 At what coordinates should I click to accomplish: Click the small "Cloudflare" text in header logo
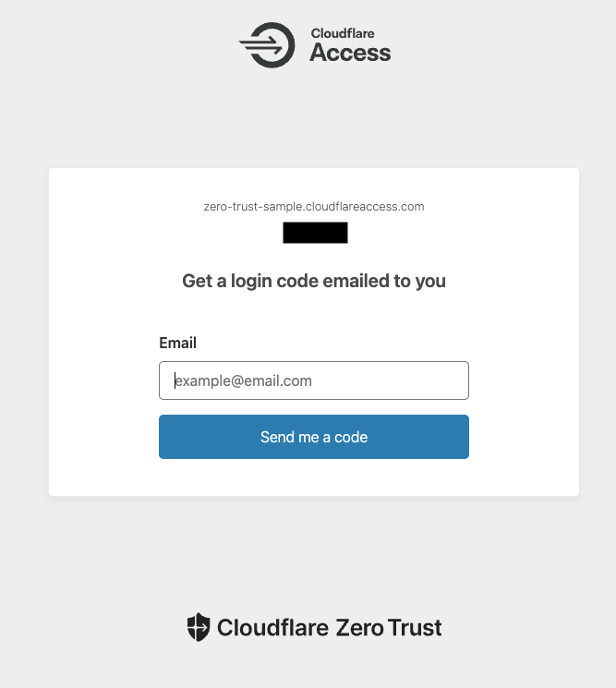coord(342,34)
